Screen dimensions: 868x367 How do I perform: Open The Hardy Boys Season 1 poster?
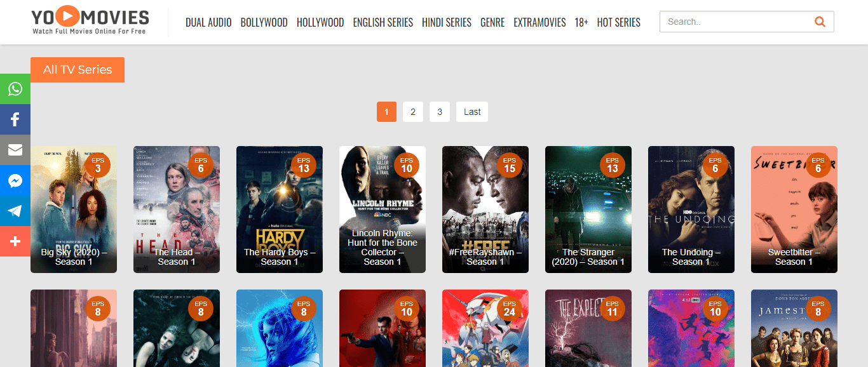[280, 210]
